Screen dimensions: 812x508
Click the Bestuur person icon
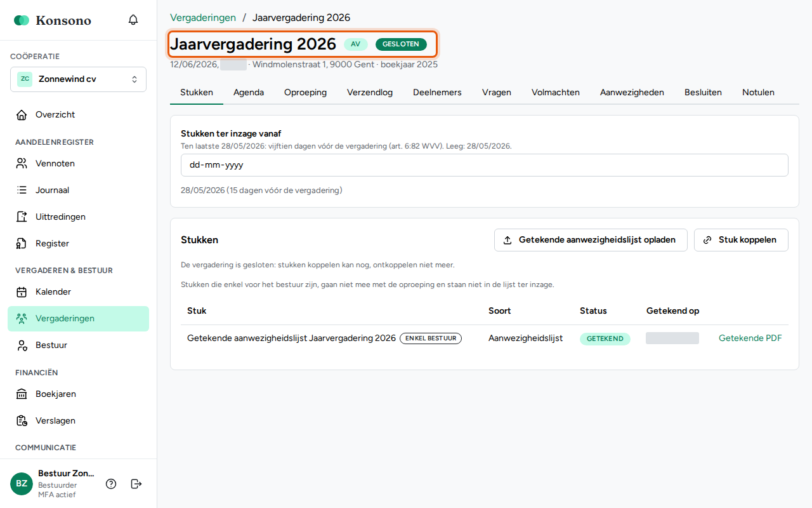click(22, 345)
